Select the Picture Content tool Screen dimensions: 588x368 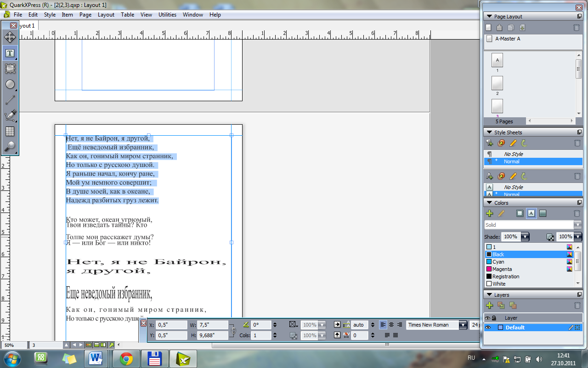tap(10, 69)
